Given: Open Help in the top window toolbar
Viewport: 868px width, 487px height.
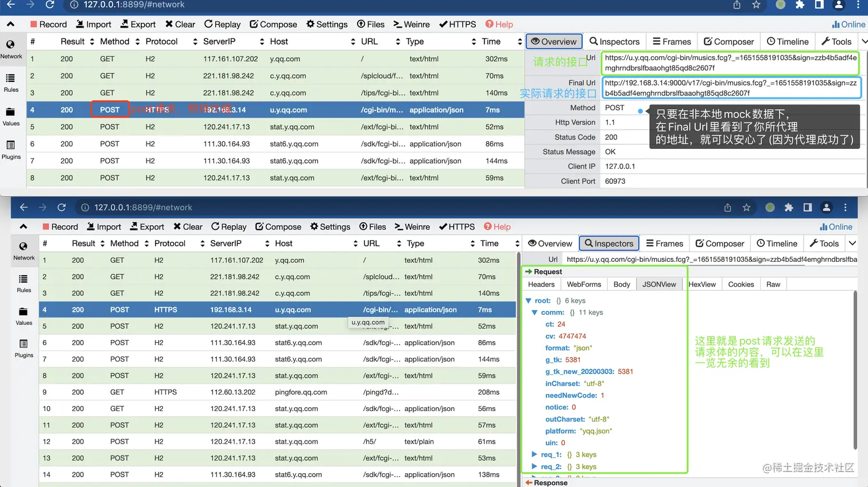Looking at the screenshot, I should [x=499, y=24].
